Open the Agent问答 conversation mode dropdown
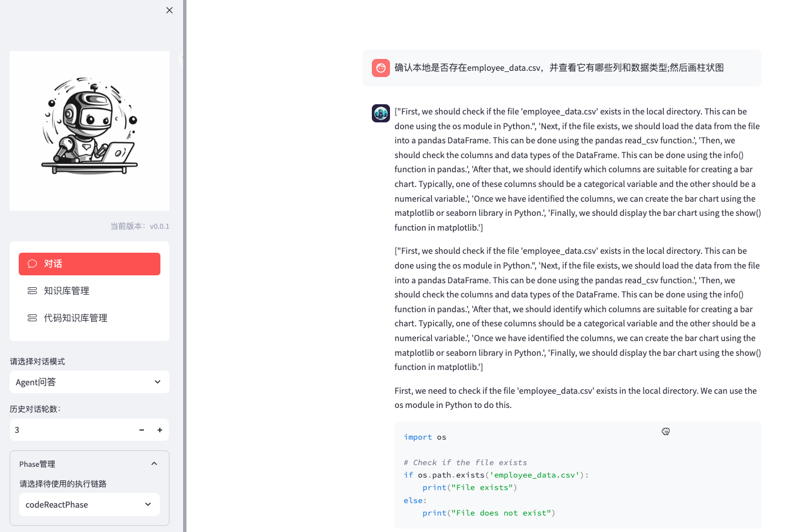 coord(89,382)
